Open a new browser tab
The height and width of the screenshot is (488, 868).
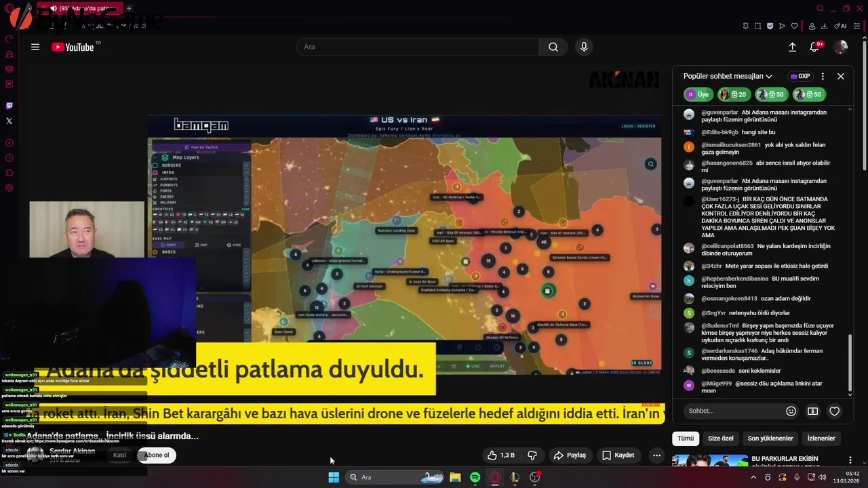[x=129, y=8]
